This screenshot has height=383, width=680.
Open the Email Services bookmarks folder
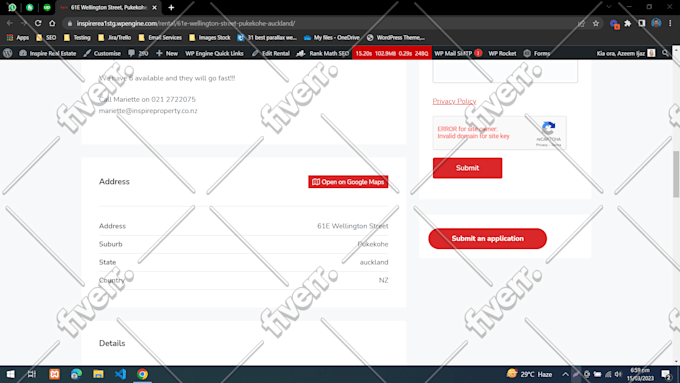pyautogui.click(x=160, y=38)
